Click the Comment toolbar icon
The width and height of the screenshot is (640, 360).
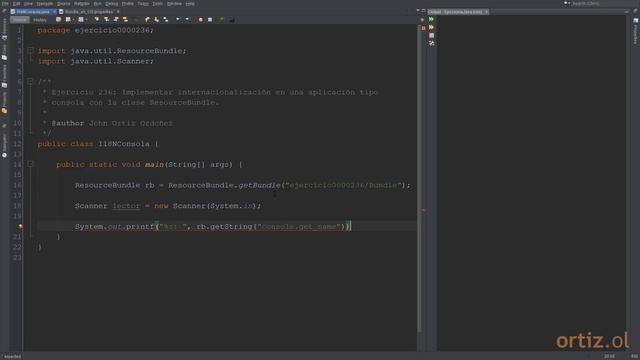click(222, 20)
